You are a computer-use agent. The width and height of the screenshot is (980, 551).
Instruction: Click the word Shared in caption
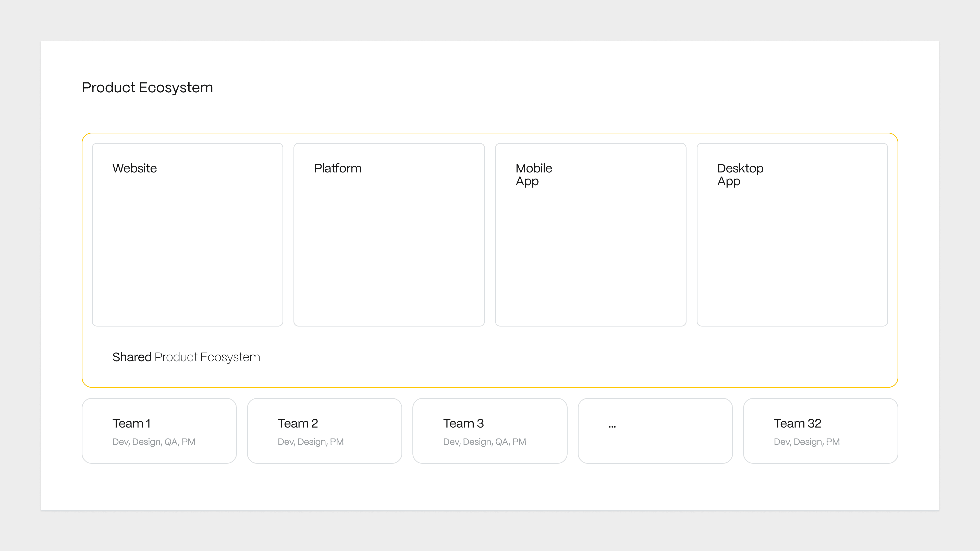(x=132, y=357)
